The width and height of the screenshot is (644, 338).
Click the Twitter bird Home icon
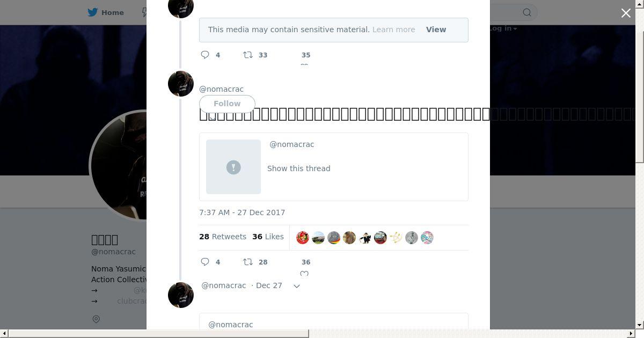point(93,12)
